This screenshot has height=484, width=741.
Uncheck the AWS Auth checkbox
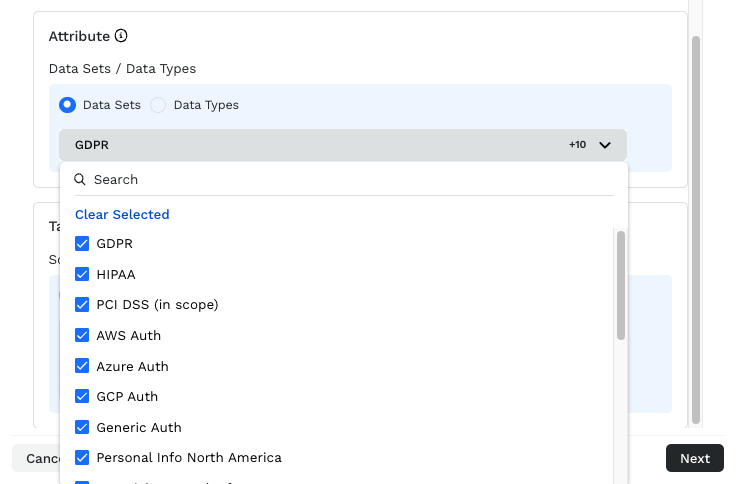82,336
